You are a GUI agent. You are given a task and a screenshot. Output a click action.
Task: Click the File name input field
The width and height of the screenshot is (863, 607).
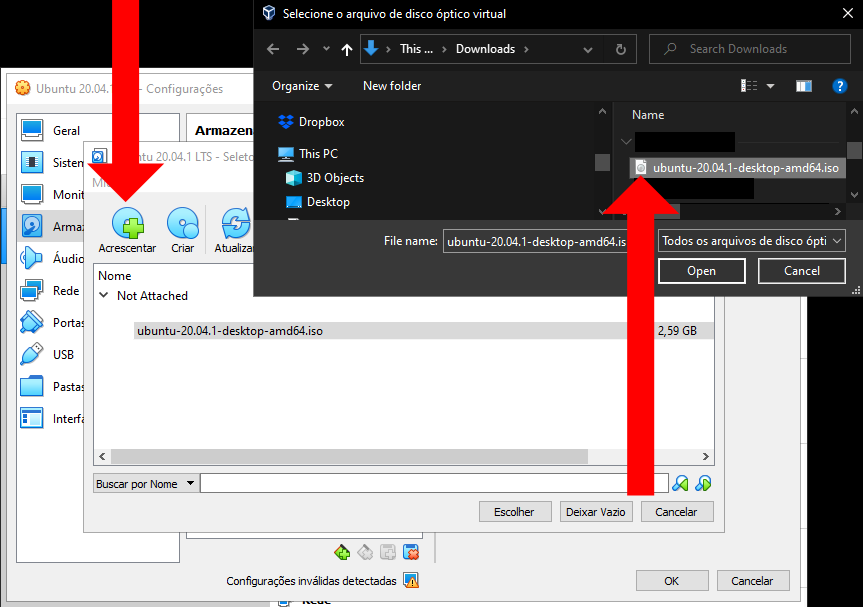(x=537, y=241)
